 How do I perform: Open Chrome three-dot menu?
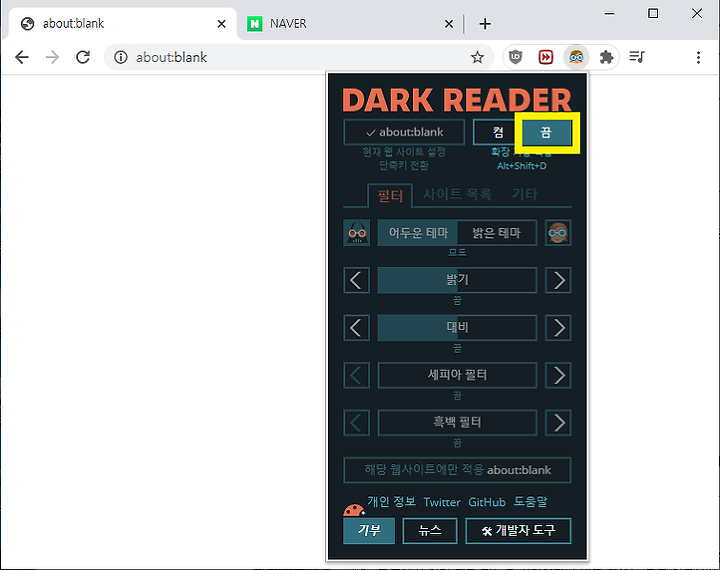[x=698, y=57]
